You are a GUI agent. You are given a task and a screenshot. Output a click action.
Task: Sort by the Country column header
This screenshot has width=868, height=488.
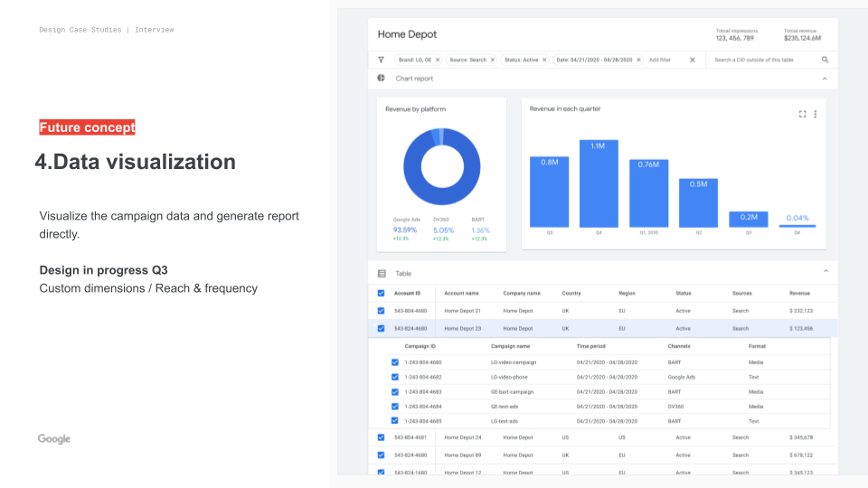point(571,293)
